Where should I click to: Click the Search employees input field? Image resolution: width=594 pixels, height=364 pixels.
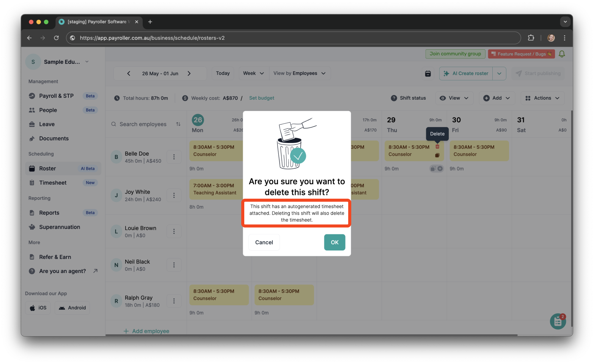click(x=143, y=124)
